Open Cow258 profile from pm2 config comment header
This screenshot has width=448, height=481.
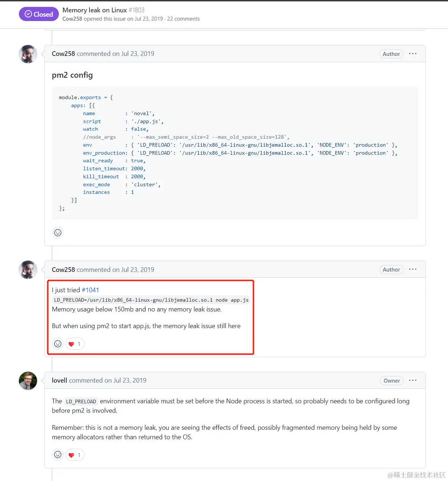coord(63,54)
